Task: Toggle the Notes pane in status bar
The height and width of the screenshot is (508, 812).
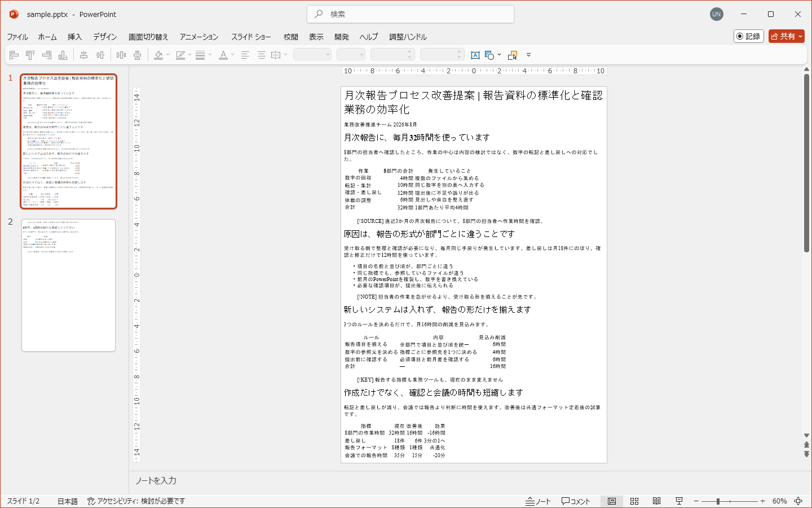Action: (x=538, y=501)
